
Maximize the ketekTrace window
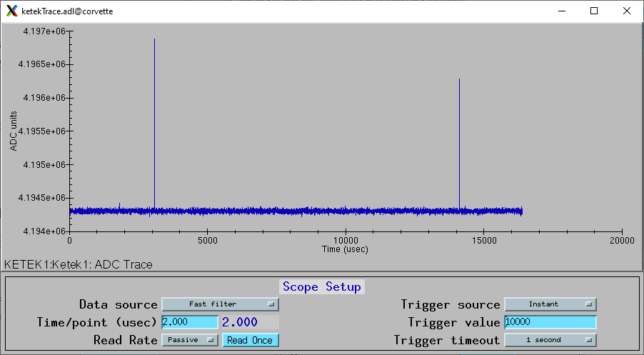click(x=594, y=11)
